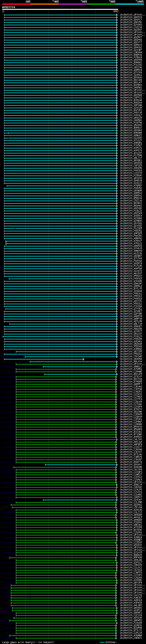
Task: Open hit UniRef100_Q6T2D5
Action: (x=131, y=352)
